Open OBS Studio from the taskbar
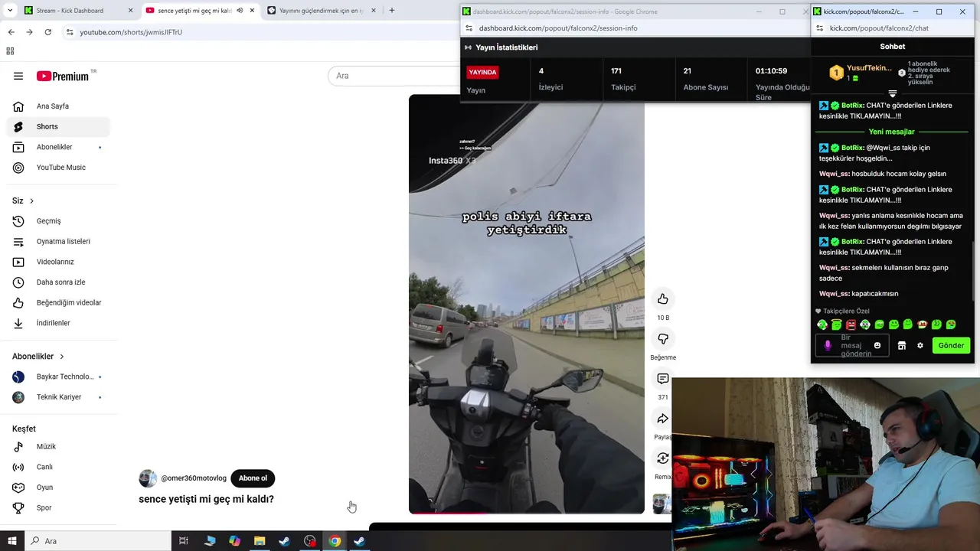Image resolution: width=980 pixels, height=551 pixels. [309, 541]
